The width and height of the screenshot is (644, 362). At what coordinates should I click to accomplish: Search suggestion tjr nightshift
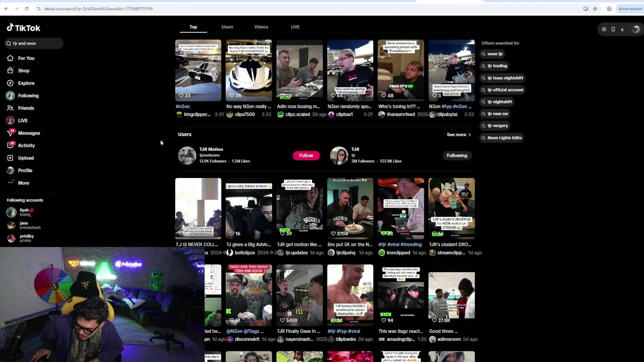[x=497, y=102]
